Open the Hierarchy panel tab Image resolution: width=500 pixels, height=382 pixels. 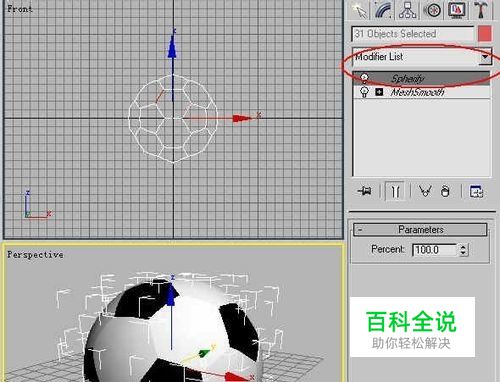407,9
